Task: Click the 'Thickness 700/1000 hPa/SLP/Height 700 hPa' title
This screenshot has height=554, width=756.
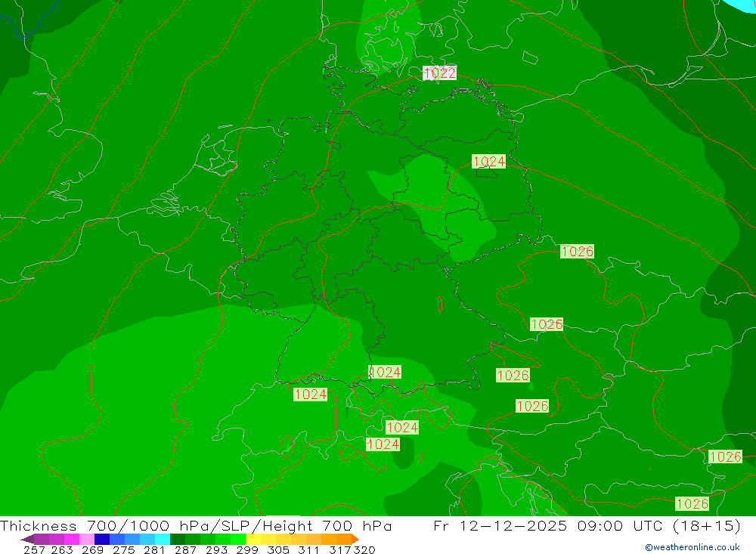Action: coord(196,526)
